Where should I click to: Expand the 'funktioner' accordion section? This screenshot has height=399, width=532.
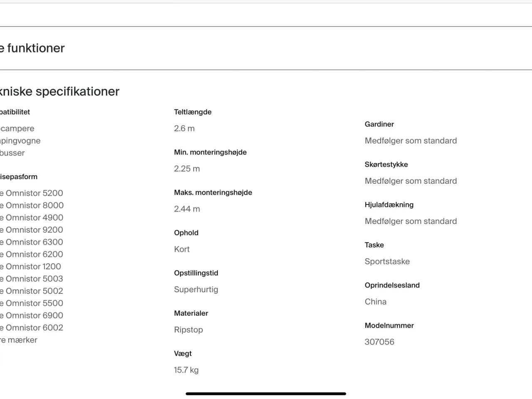click(32, 48)
